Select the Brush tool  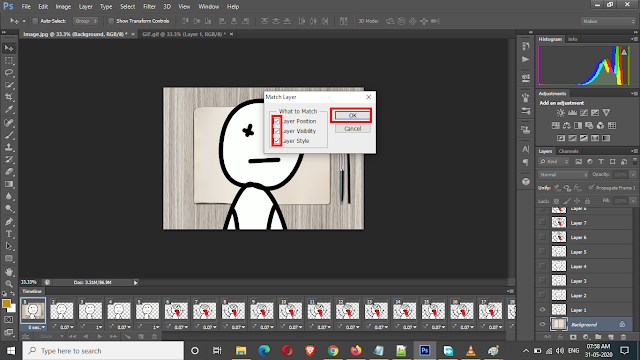[x=9, y=135]
